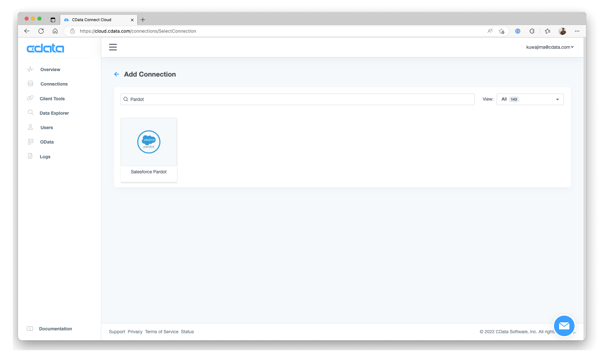The image size is (604, 364).
Task: Click the search magnifier in connection field
Action: (126, 99)
